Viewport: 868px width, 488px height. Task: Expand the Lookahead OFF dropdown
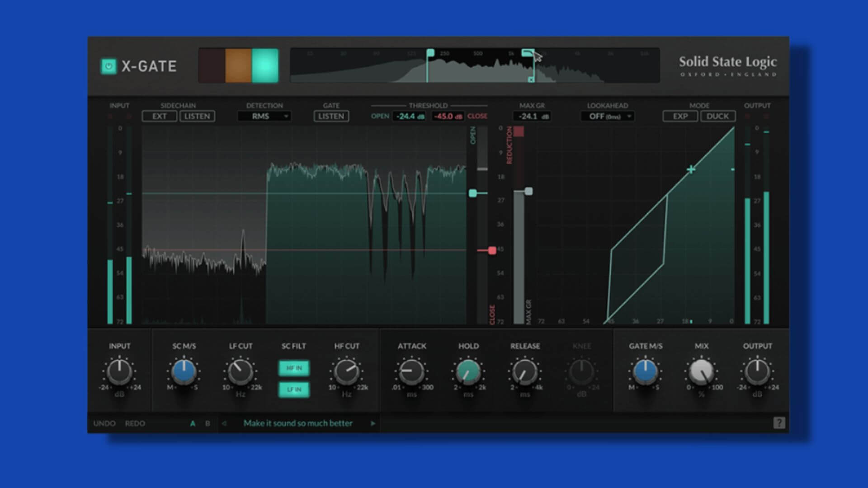tap(608, 116)
